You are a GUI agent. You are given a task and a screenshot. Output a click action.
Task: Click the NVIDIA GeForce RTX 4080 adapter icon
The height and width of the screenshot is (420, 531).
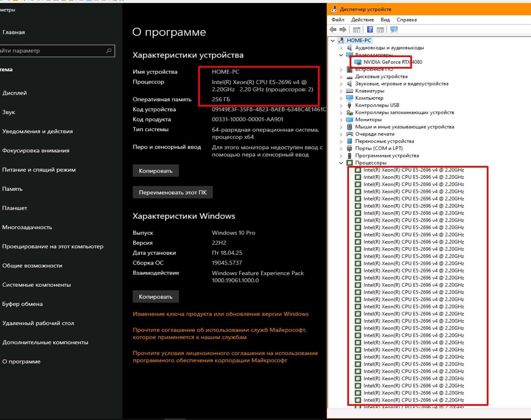[x=358, y=62]
